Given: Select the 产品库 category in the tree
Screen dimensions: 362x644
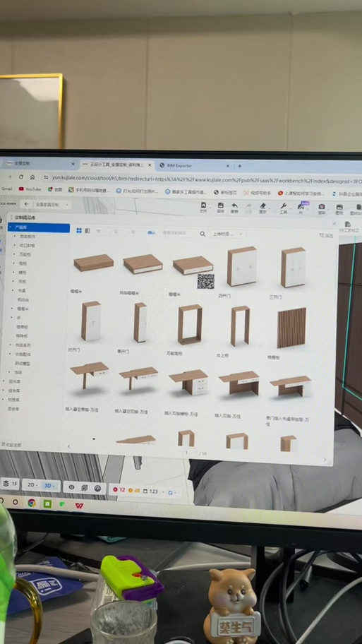Looking at the screenshot, I should coord(39,227).
